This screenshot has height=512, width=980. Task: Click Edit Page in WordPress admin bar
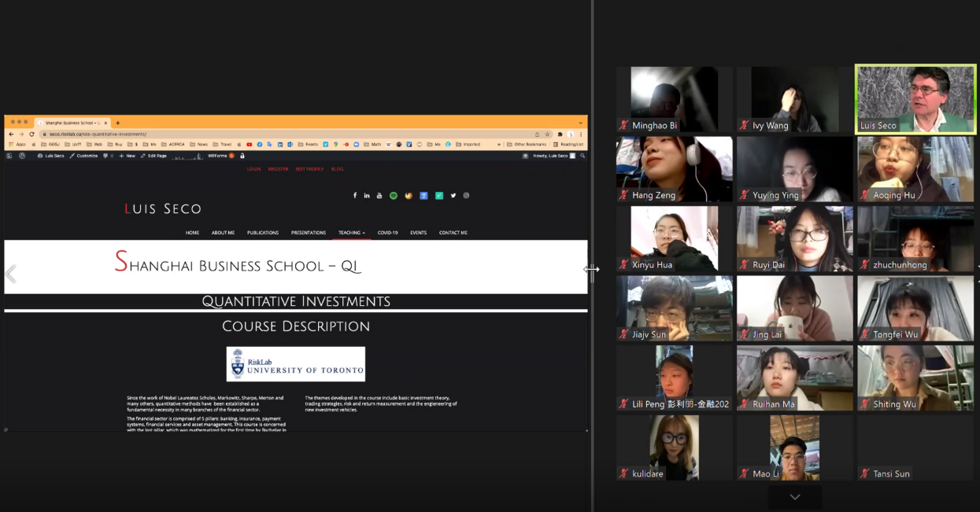(154, 156)
